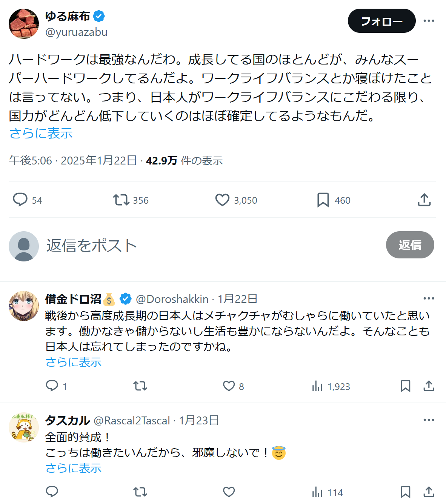Repost the main ゆる麻布 post

[121, 200]
